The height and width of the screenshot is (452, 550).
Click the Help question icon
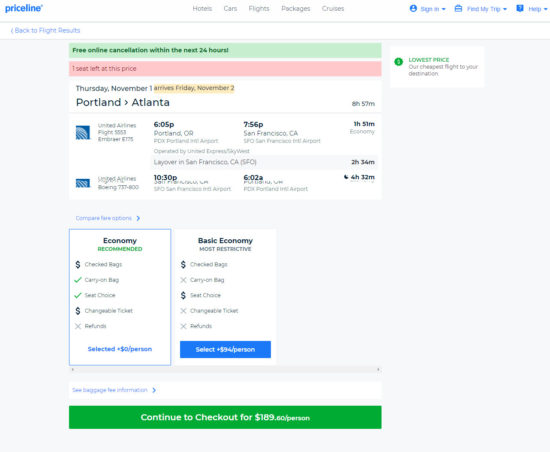[x=520, y=8]
